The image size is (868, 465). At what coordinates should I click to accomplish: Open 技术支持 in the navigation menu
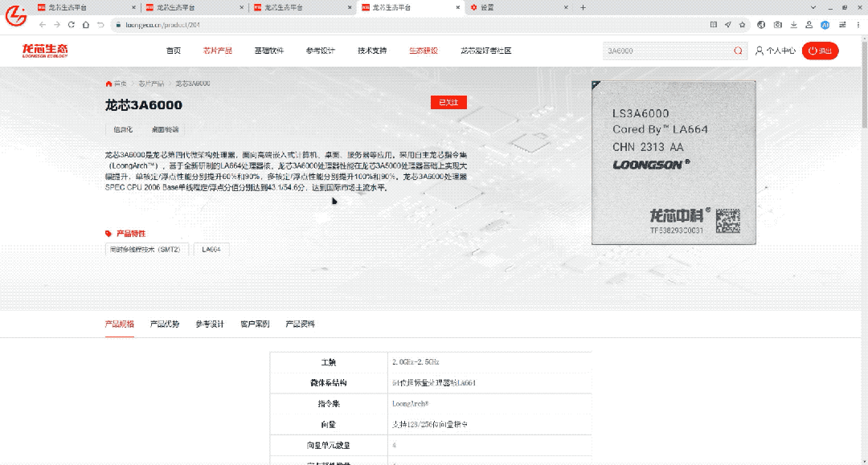[372, 51]
